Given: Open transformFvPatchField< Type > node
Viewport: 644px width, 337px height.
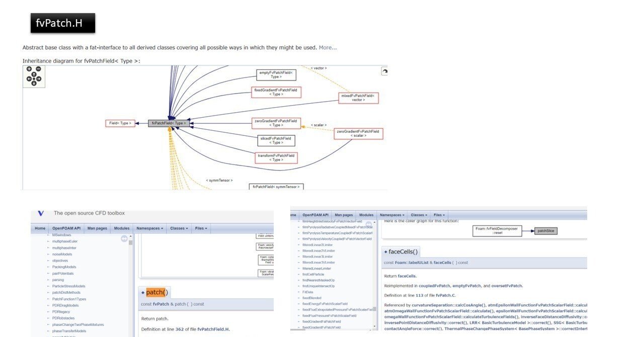Looking at the screenshot, I should [x=276, y=158].
